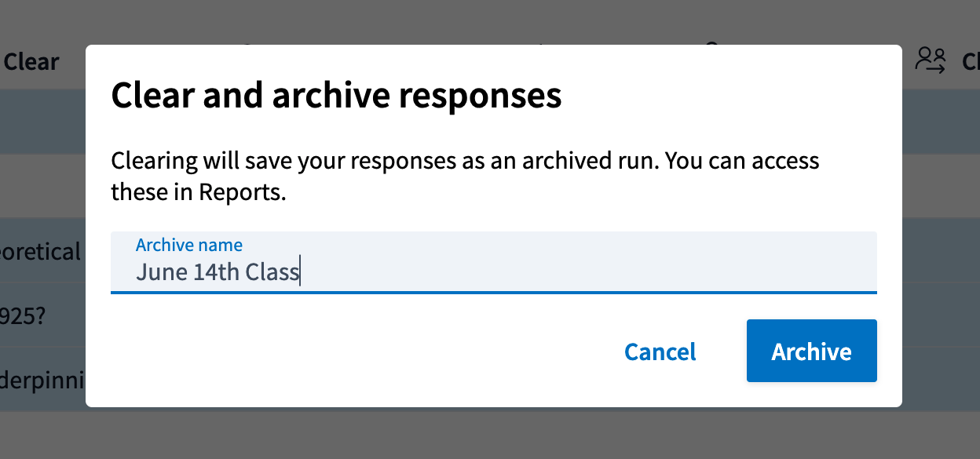Click the dimmed blue header band at right
This screenshot has width=980, height=459.
coord(941,121)
